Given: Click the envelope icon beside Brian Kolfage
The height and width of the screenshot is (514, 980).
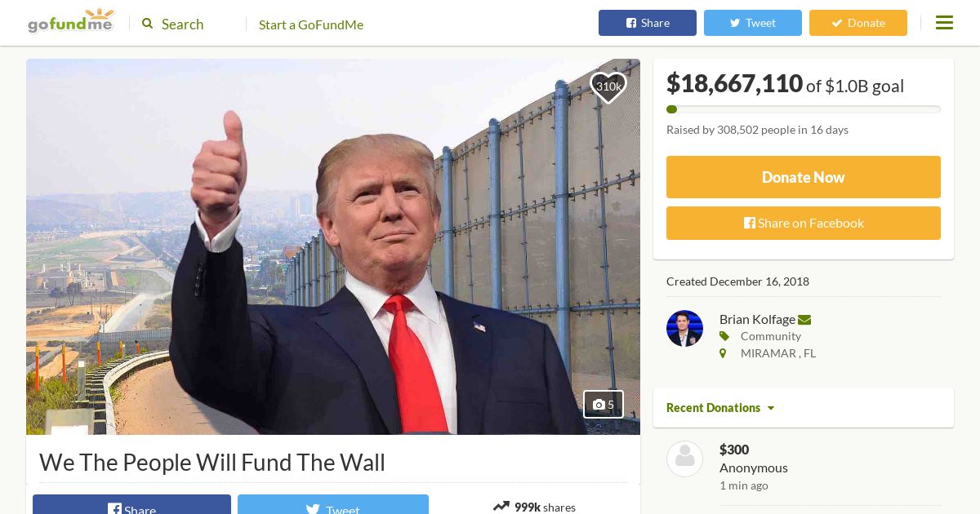Looking at the screenshot, I should pyautogui.click(x=804, y=320).
